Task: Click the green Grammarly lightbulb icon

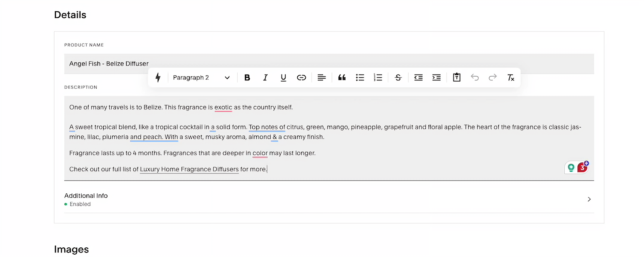Action: click(x=571, y=168)
